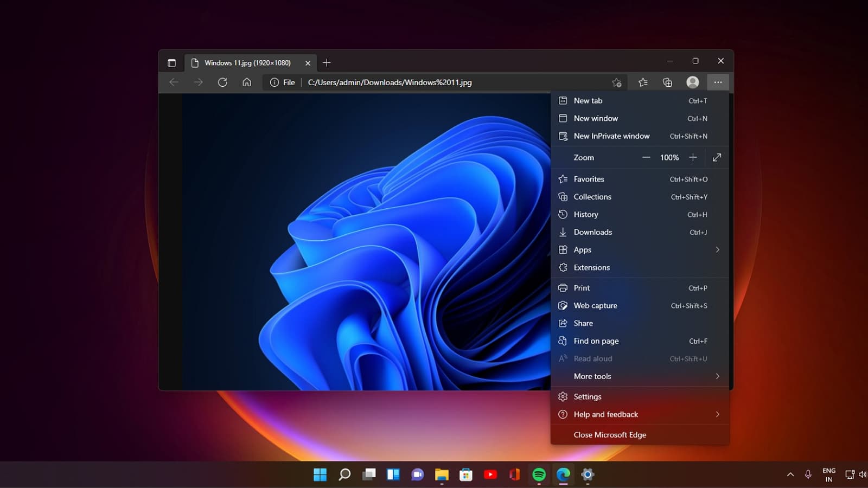Viewport: 868px width, 488px height.
Task: Open the Collections toolbar button
Action: (x=667, y=82)
